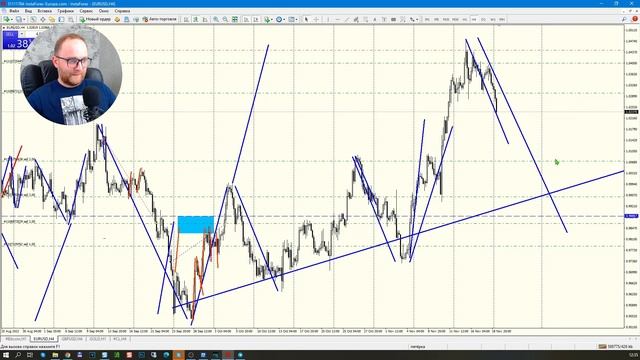Viewport: 640px width, 360px height.
Task: Select the crosshair tool
Action: pos(316,19)
